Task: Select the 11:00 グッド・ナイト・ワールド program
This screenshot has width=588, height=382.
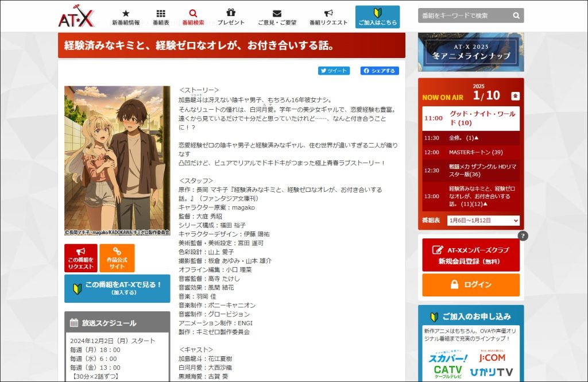Action: [x=471, y=118]
